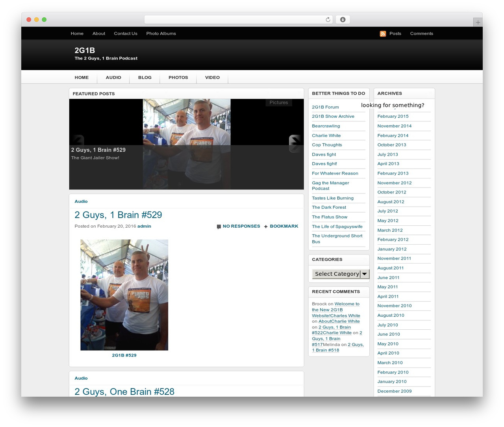Open the October 2013 archive
Image resolution: width=504 pixels, height=427 pixels.
[392, 145]
